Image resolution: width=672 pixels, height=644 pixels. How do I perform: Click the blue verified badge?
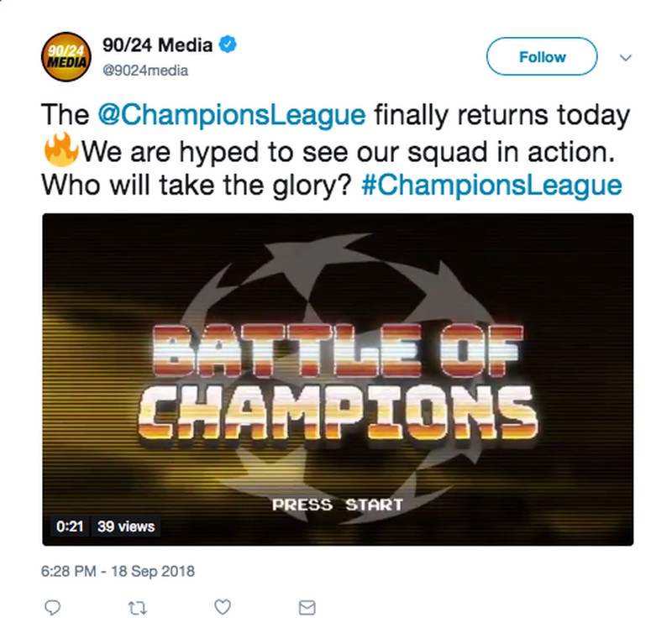(228, 45)
